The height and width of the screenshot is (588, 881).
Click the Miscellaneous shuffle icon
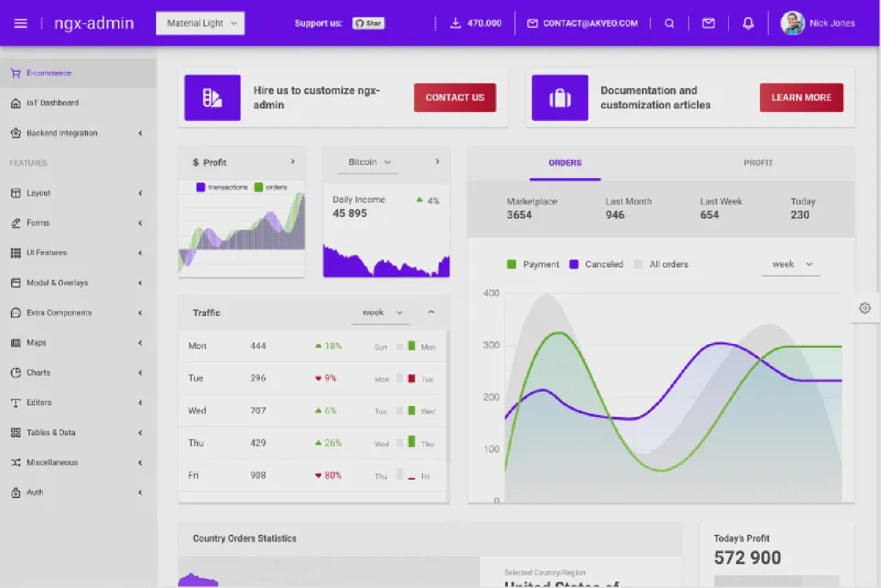pyautogui.click(x=16, y=462)
